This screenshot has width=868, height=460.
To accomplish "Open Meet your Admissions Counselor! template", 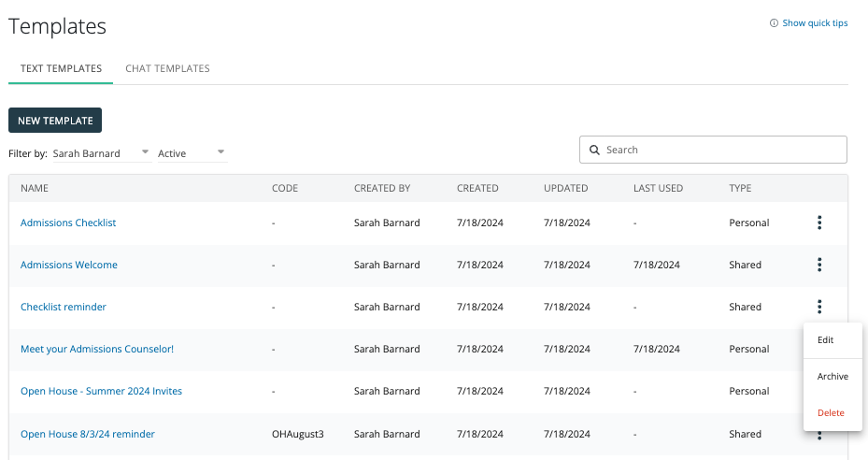I will 97,349.
